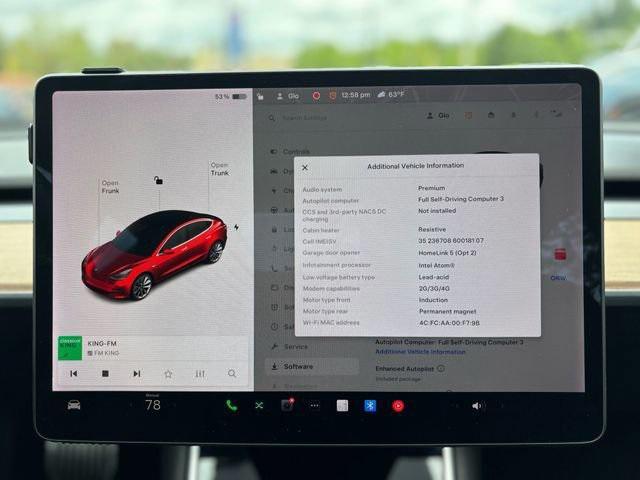Image resolution: width=640 pixels, height=480 pixels.
Task: Tap the connectivity signal icon in settings header
Action: tap(558, 115)
